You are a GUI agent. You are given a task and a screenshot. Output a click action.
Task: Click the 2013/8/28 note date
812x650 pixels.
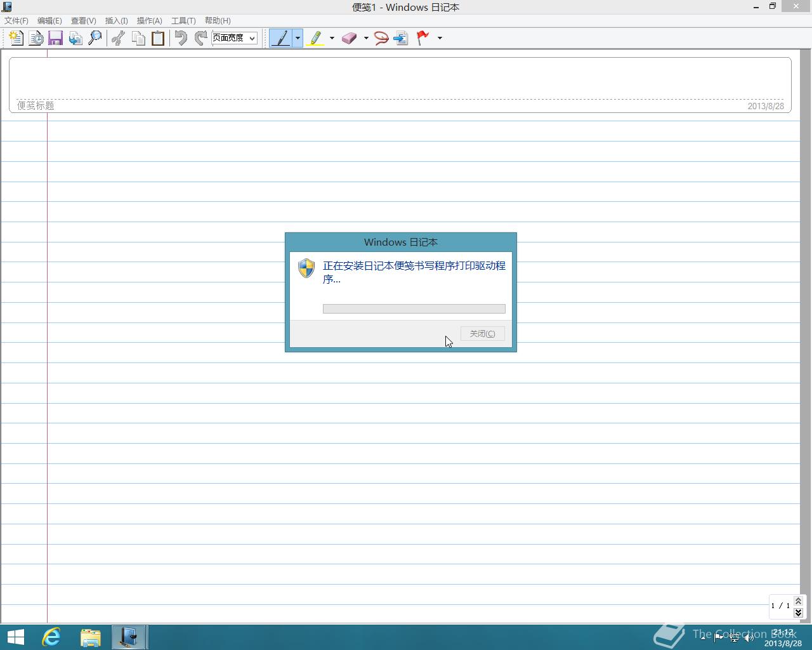tap(766, 107)
